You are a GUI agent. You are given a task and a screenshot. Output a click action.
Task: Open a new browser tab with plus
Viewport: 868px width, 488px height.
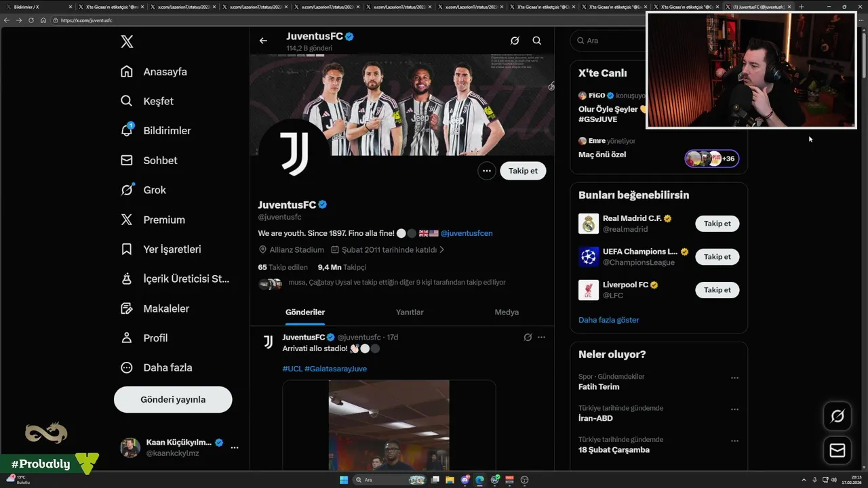[801, 7]
